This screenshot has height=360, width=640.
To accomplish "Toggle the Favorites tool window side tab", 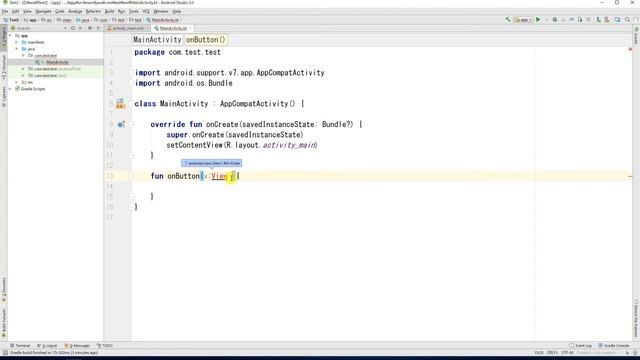I will (4, 290).
